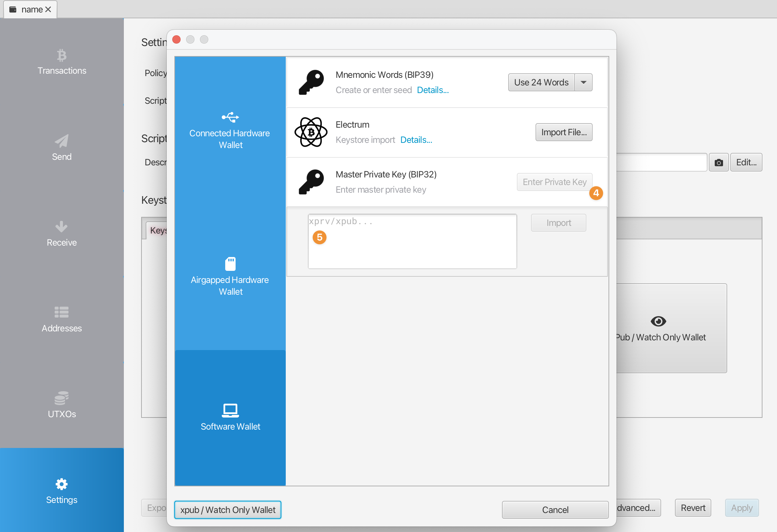Screen dimensions: 777x532
Task: Open the UTXOs sidebar view
Action: tap(62, 405)
